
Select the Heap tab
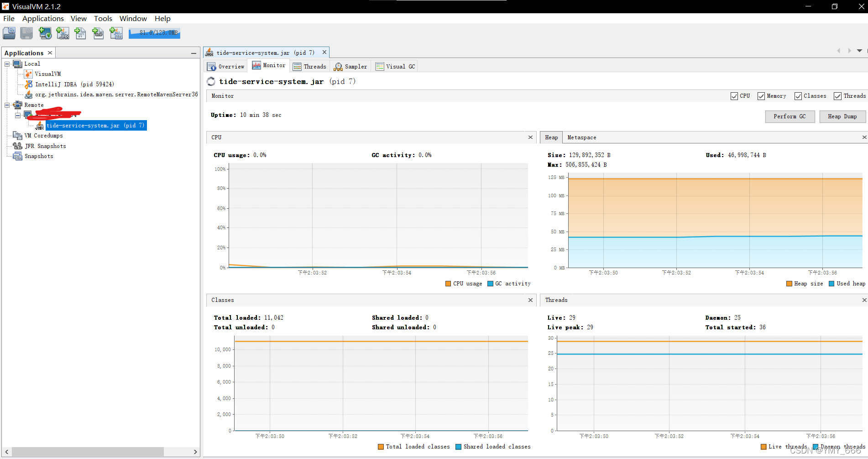[x=551, y=137]
